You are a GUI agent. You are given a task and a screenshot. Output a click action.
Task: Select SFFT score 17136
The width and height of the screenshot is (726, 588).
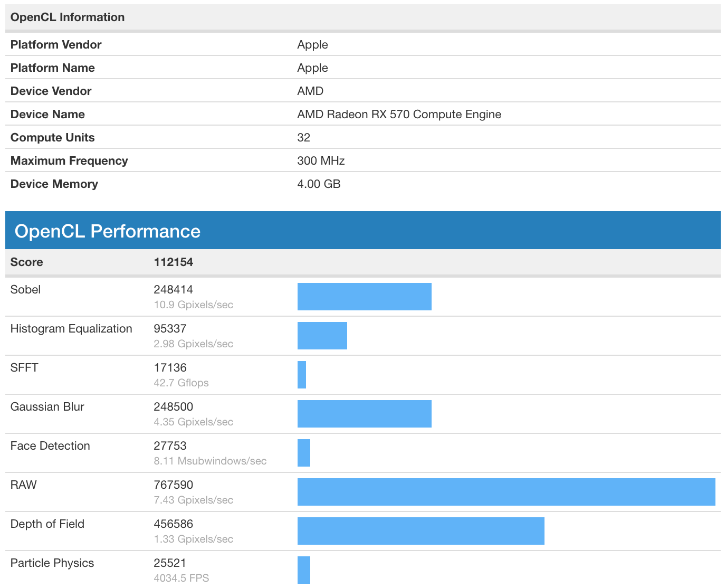click(x=170, y=367)
